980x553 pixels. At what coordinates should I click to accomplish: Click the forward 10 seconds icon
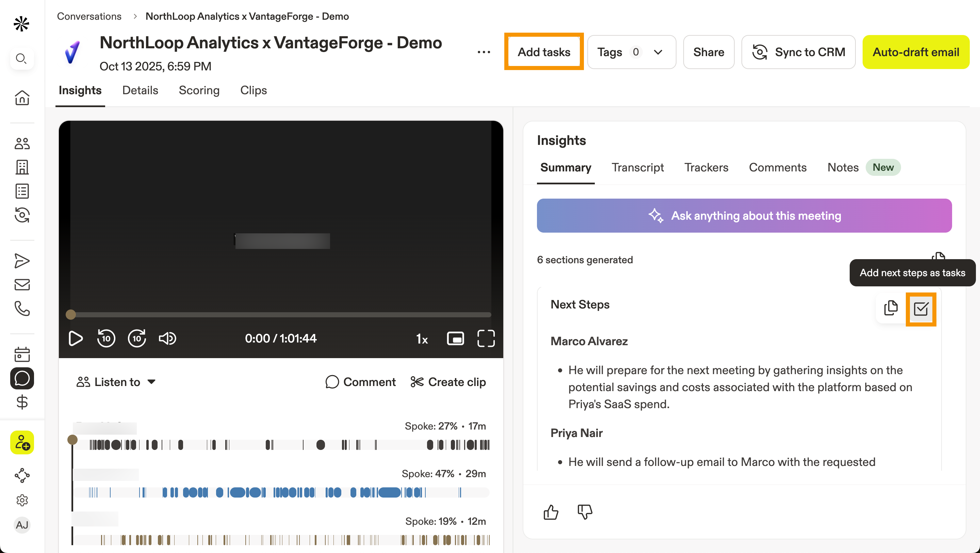coord(136,338)
